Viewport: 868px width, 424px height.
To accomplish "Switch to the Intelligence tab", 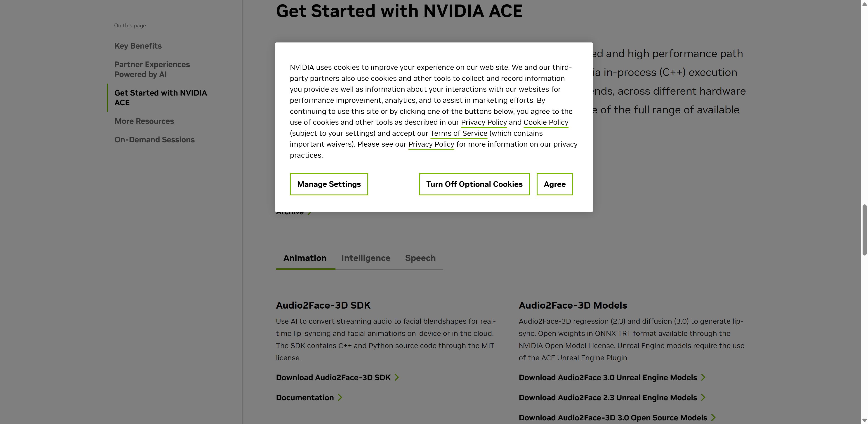I will (x=366, y=258).
